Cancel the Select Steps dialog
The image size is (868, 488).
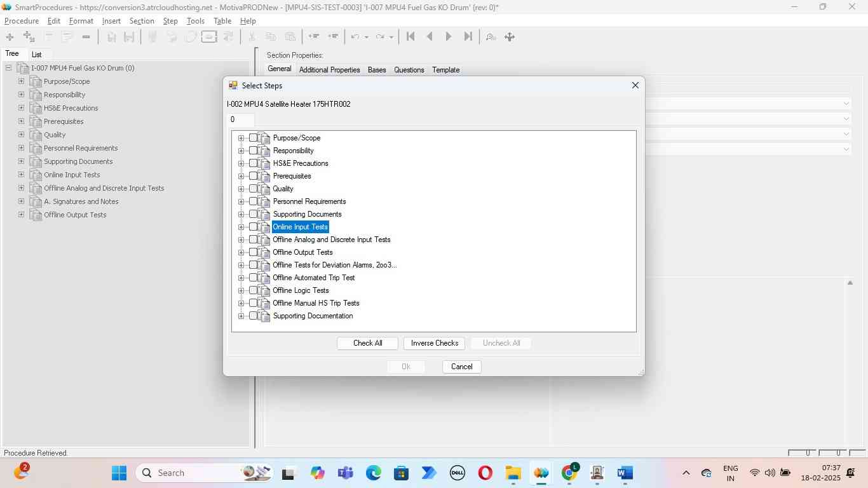click(462, 367)
